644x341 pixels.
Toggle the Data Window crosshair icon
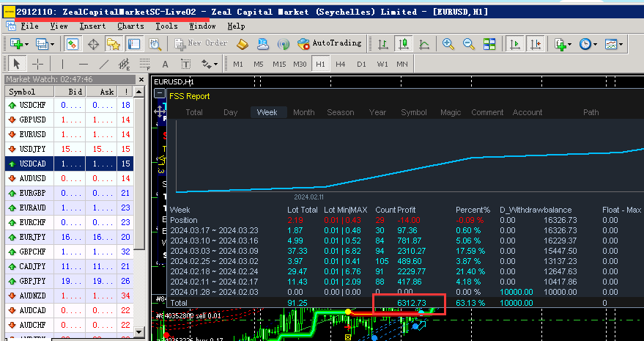coord(93,43)
